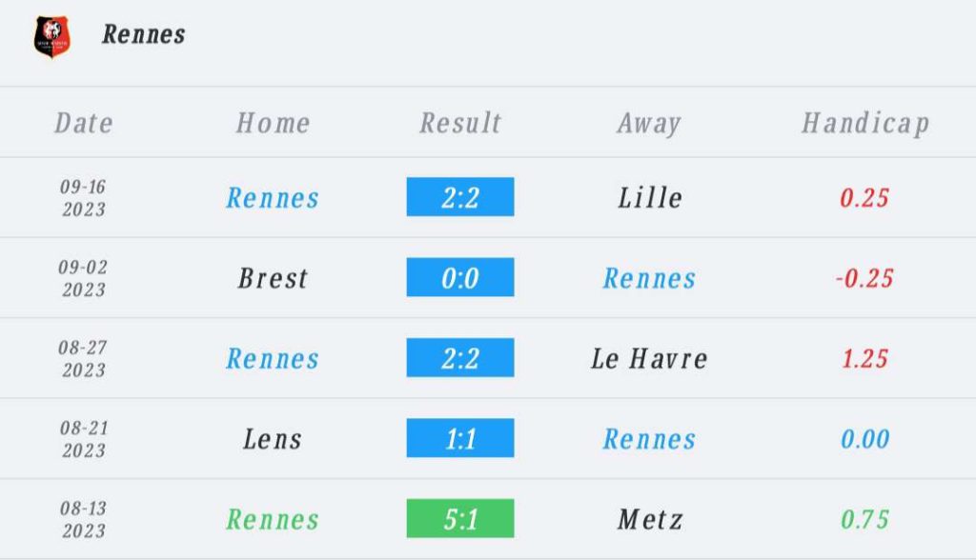Select the Date column header
Screen dimensions: 976x560
pyautogui.click(x=84, y=123)
